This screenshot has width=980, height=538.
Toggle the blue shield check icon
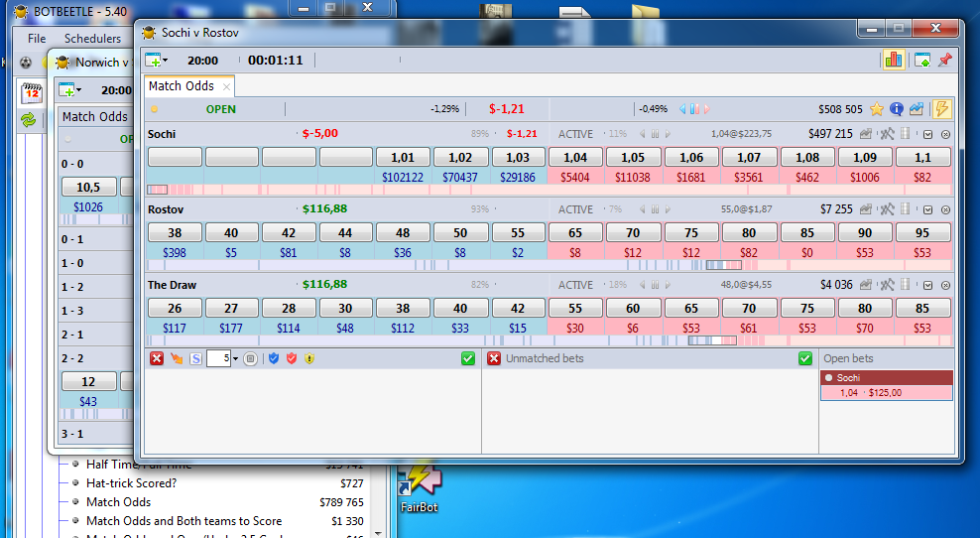(273, 358)
